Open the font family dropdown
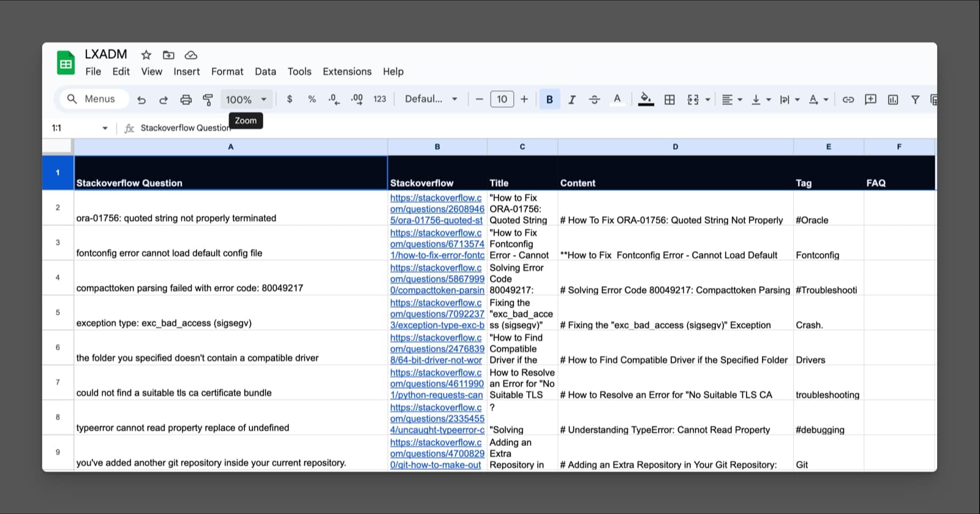Viewport: 980px width, 514px height. coord(431,99)
